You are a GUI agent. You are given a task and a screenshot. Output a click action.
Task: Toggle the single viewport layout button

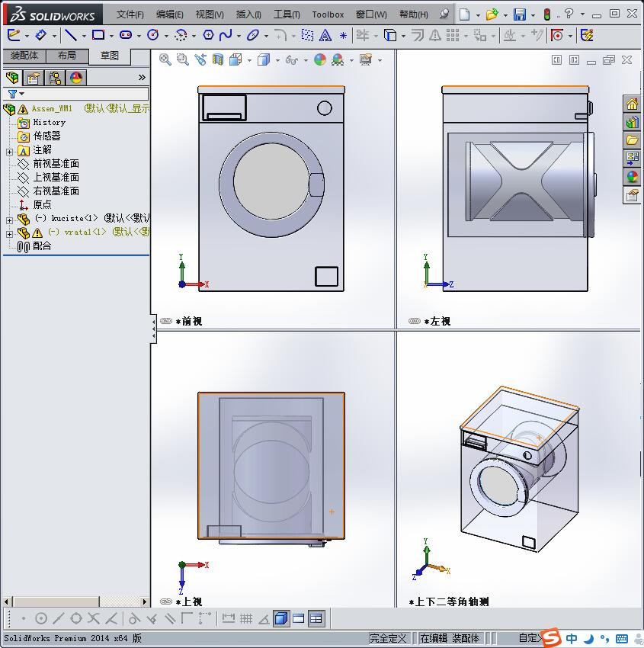(298, 619)
